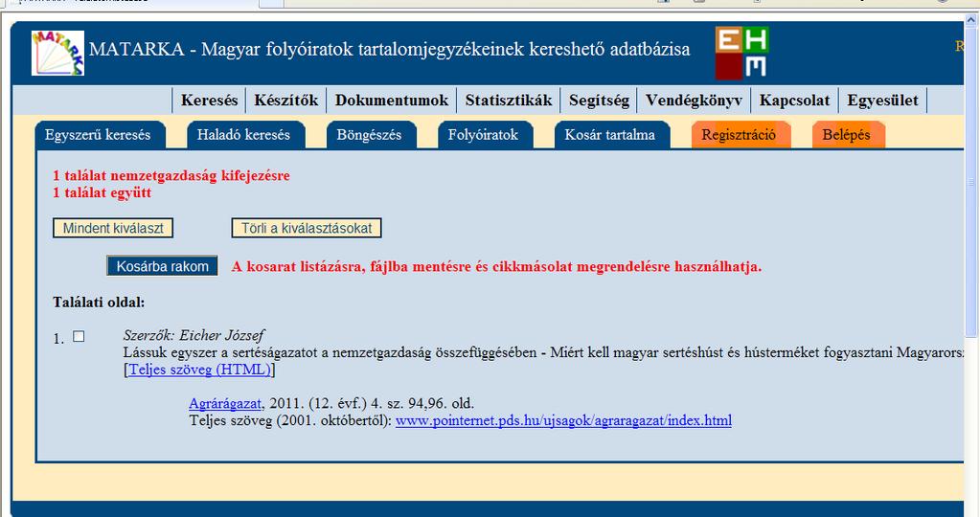
Task: Open the Regisztráció tab
Action: tap(741, 135)
